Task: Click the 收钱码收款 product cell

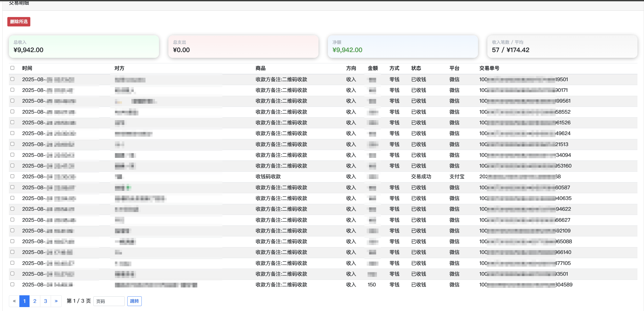Action: 268,177
